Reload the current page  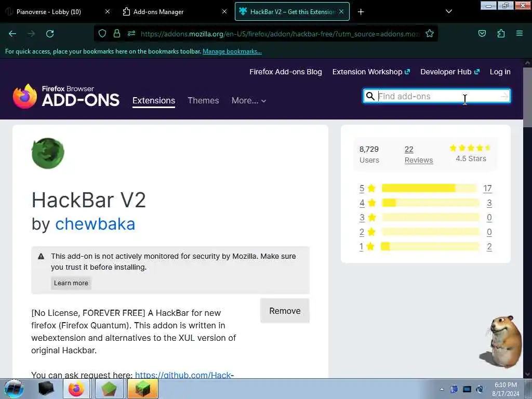(x=50, y=34)
